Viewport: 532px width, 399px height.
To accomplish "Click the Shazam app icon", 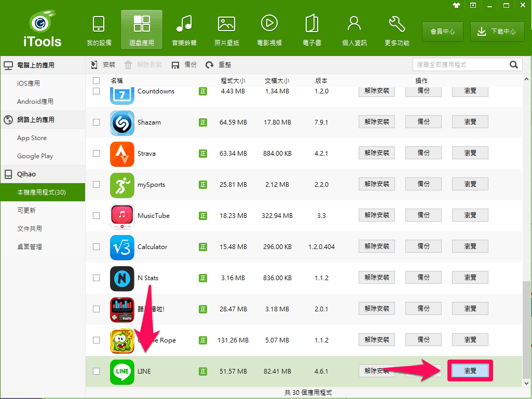I will [122, 122].
